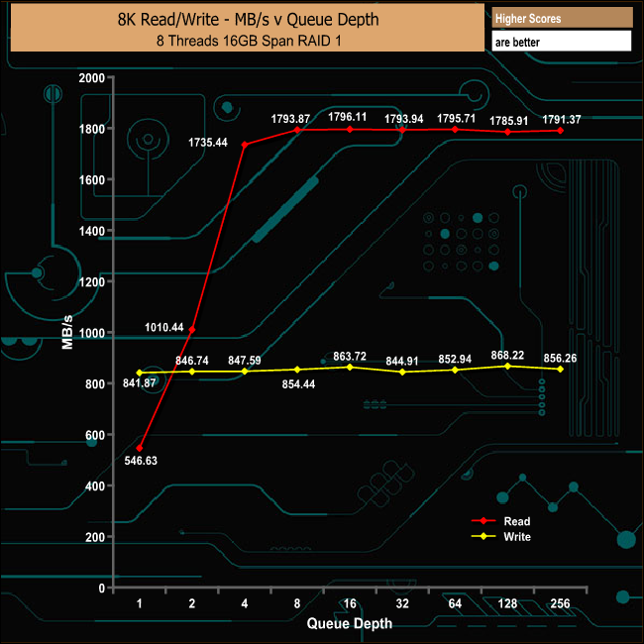Click the y-axis tick label 1800
Viewport: 644px width, 644px height.
coord(92,129)
